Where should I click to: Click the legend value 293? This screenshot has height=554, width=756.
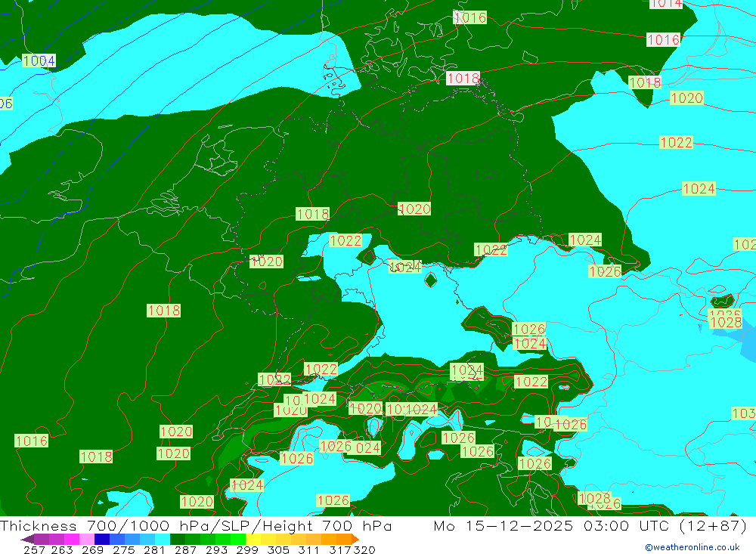[x=216, y=549]
